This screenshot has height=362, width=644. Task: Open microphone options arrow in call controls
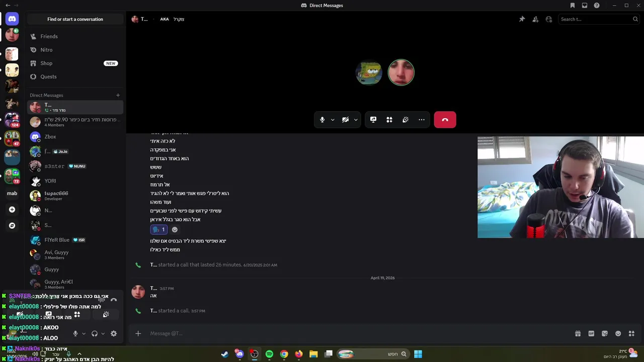click(x=333, y=120)
